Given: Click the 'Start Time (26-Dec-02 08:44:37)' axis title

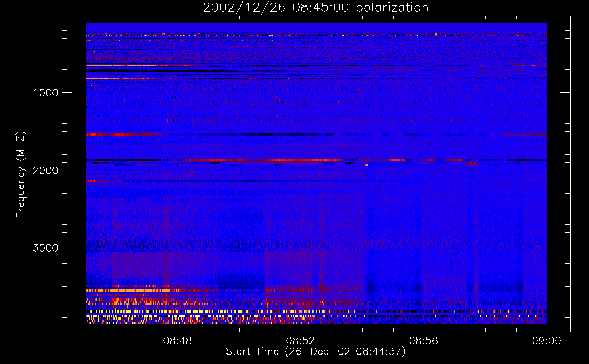Looking at the screenshot, I should [x=316, y=352].
